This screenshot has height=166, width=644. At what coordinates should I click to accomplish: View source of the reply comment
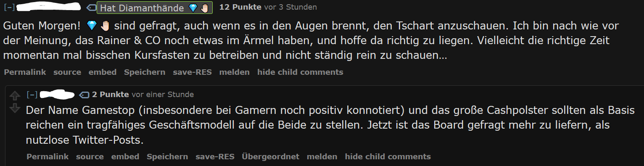click(x=90, y=157)
